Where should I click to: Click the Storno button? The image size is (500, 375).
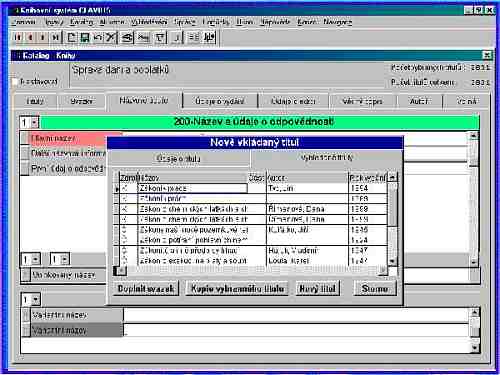click(x=375, y=289)
